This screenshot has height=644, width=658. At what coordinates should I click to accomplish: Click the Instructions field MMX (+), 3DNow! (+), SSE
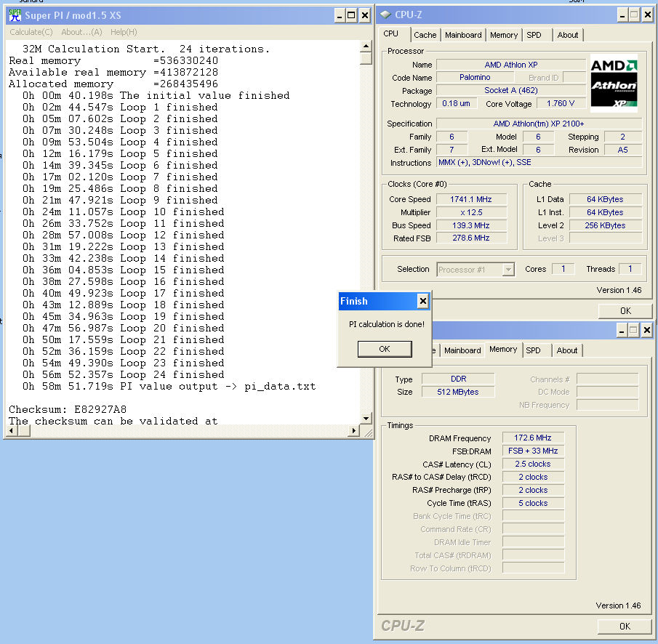tap(539, 162)
